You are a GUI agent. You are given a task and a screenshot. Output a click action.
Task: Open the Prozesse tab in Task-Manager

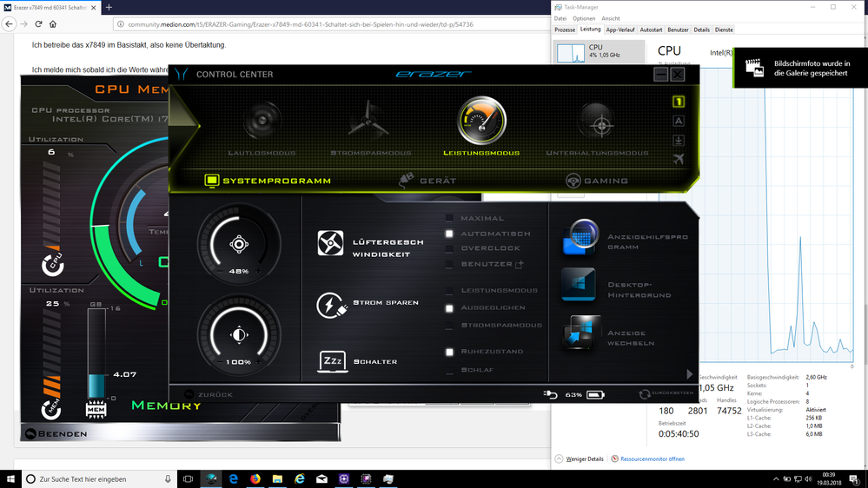pyautogui.click(x=565, y=30)
